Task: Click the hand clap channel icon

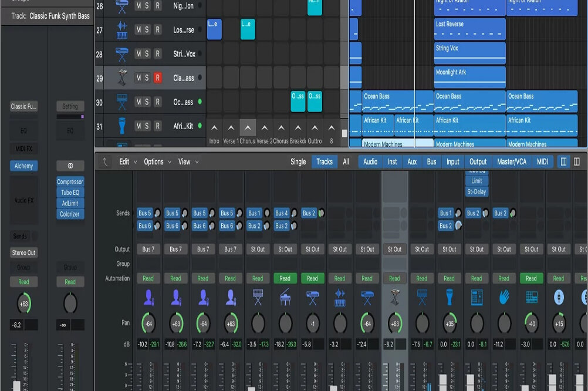Action: (504, 298)
